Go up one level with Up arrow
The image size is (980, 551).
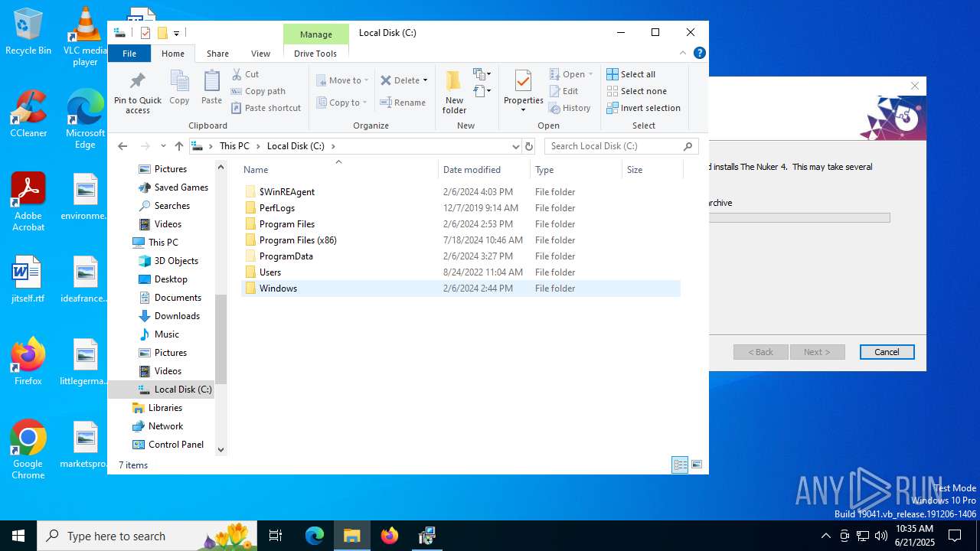pyautogui.click(x=179, y=146)
